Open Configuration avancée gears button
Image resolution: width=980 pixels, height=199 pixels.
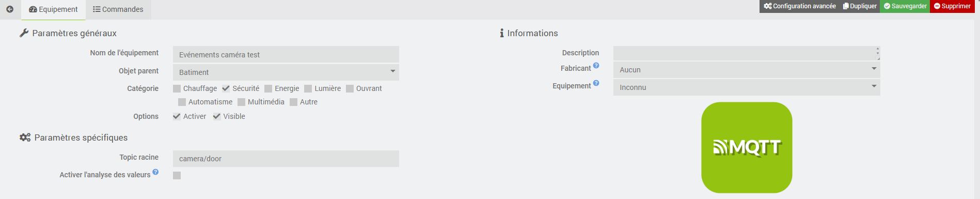tap(799, 6)
